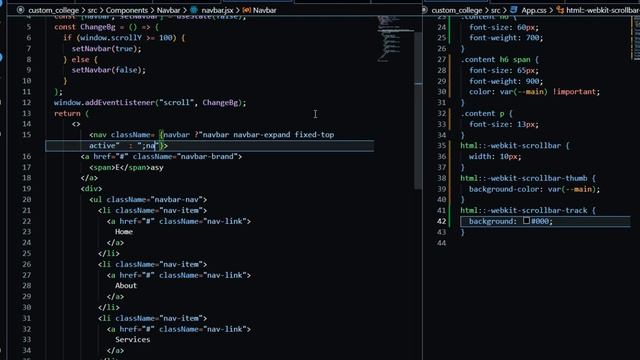Click the CSS file icon beside App.css breadcrumb
Viewport: 640px width, 360px height.
click(513, 10)
